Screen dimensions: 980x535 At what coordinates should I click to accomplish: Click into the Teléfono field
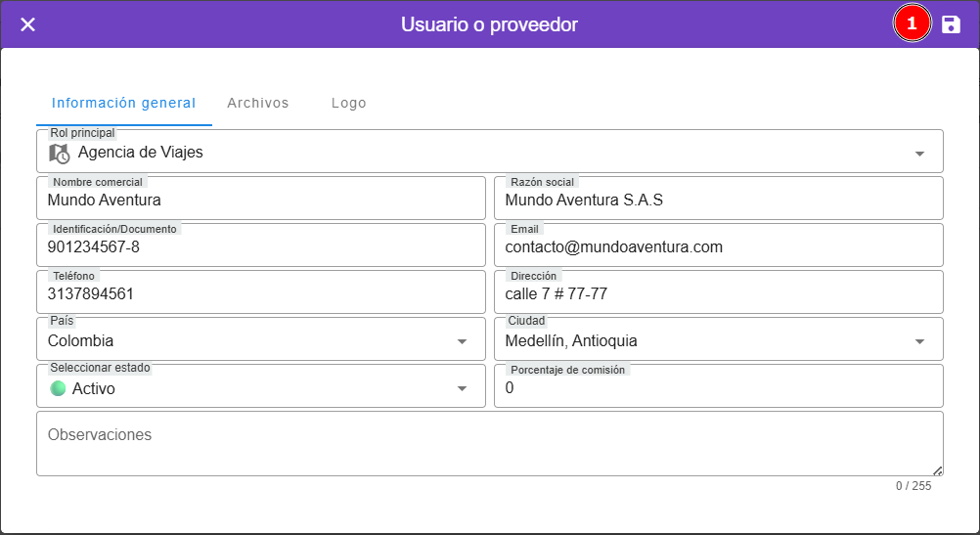pos(260,294)
